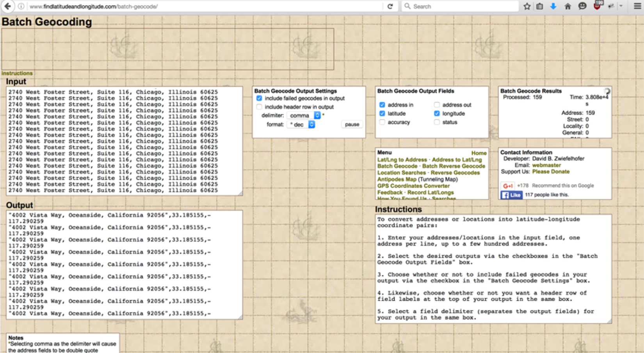Viewport: 644px width, 353px height.
Task: Open downloads via the blue arrow icon
Action: (x=553, y=6)
